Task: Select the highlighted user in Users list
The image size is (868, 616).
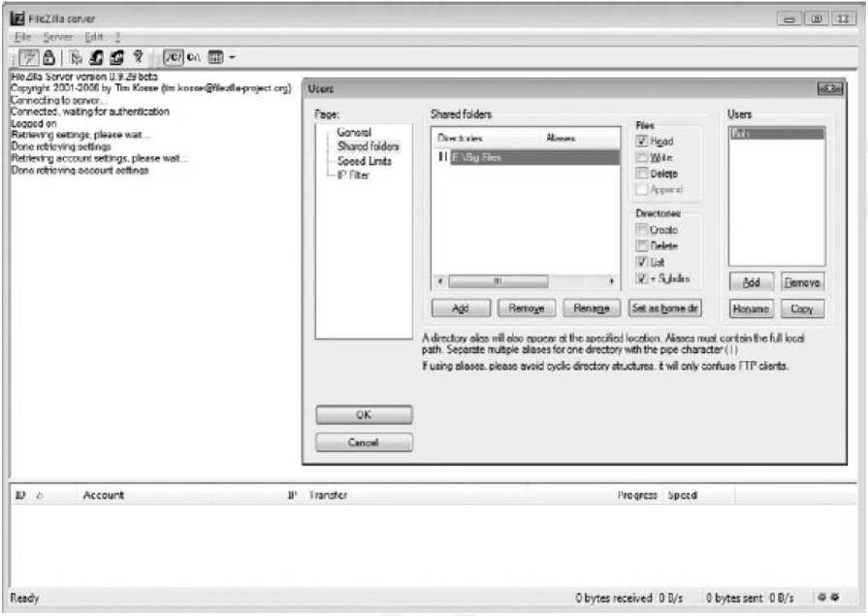Action: coord(777,134)
